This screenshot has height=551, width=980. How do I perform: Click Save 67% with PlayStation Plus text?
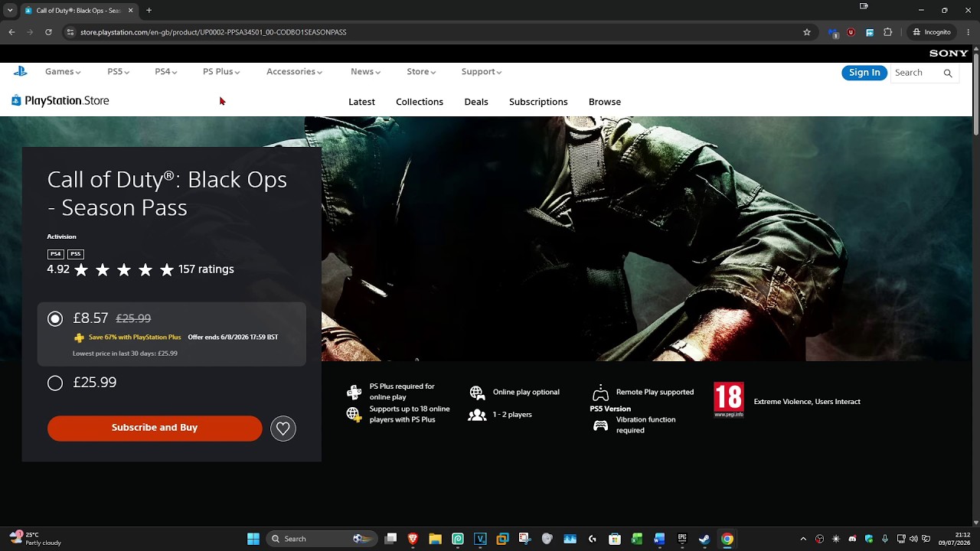point(135,337)
